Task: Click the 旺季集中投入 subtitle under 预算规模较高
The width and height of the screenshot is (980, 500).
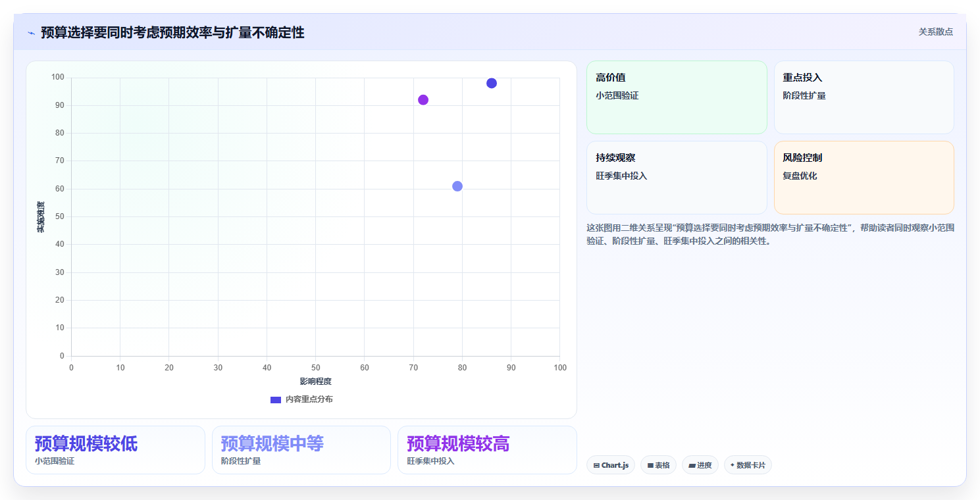Action: pyautogui.click(x=430, y=461)
